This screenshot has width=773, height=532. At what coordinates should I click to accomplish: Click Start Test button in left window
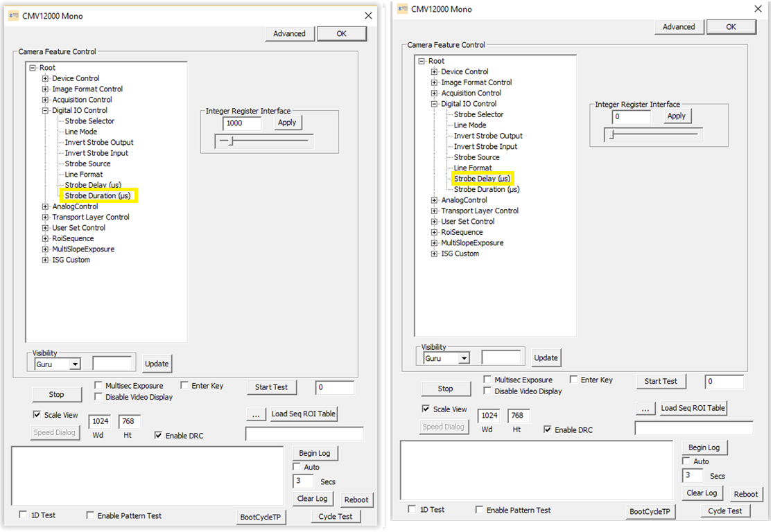pyautogui.click(x=271, y=387)
